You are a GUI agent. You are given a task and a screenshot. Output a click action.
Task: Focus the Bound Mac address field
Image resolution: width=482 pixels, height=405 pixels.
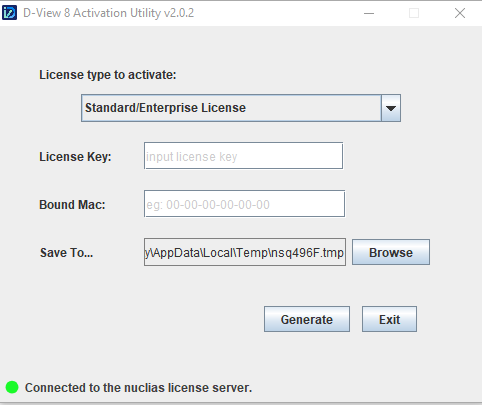pos(244,204)
